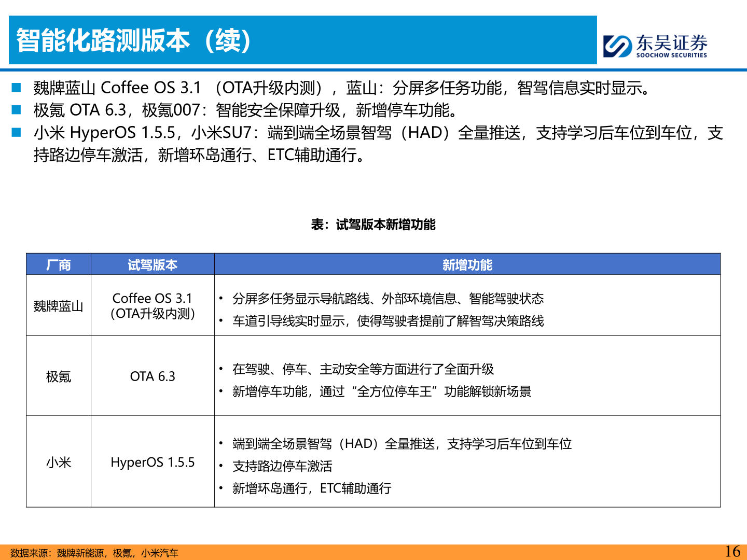Select the 厂商 column header

(59, 264)
